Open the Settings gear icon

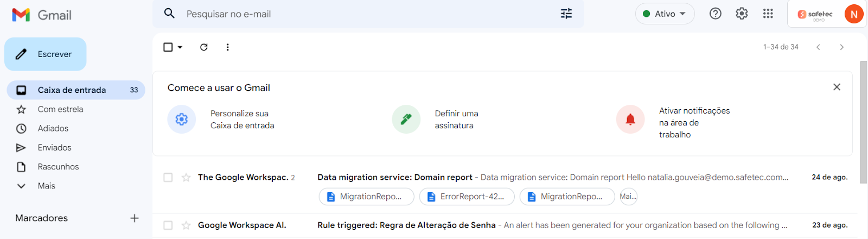point(742,14)
